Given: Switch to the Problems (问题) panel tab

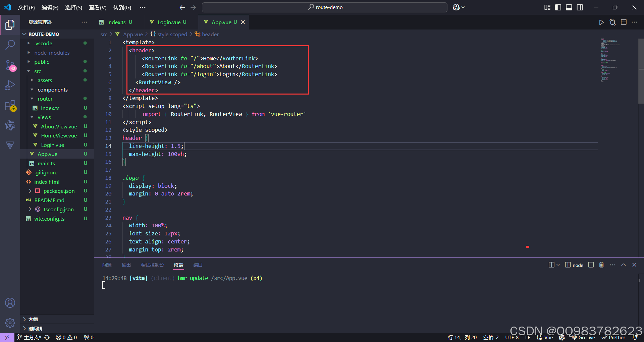Looking at the screenshot, I should [107, 265].
